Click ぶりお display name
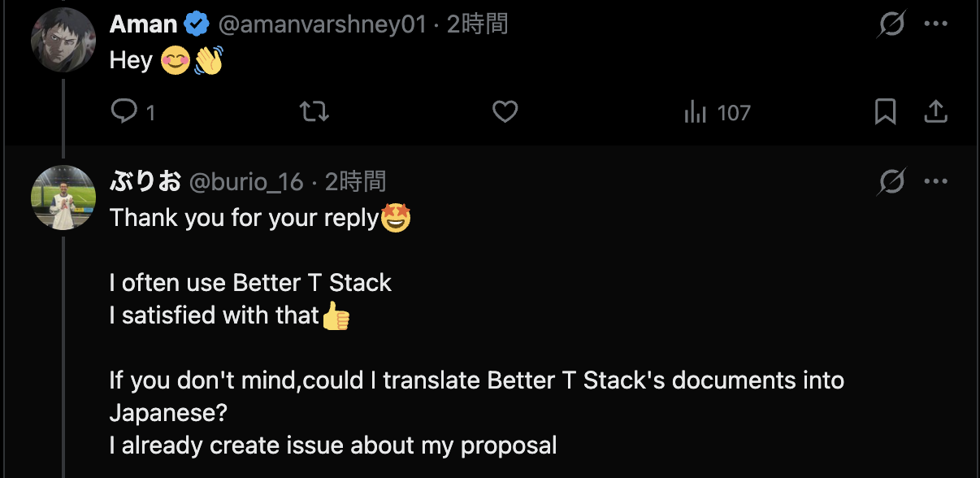The height and width of the screenshot is (478, 980). point(145,181)
